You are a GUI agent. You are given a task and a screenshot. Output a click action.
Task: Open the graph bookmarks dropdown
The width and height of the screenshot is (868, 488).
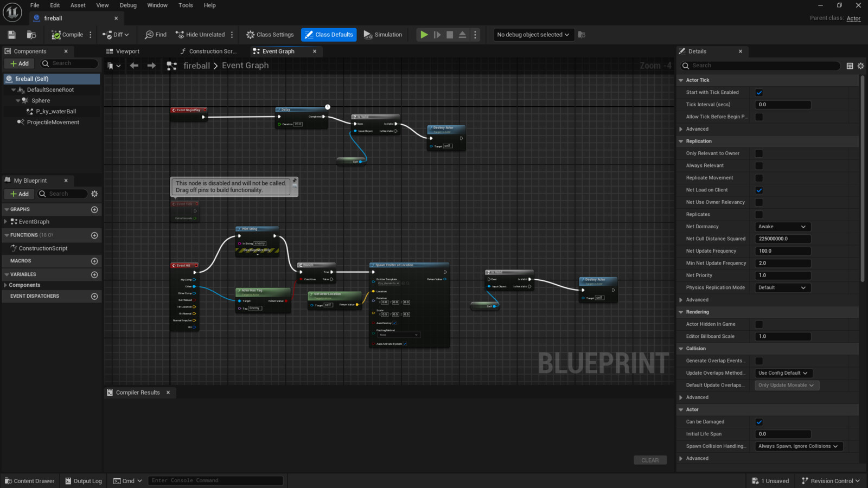click(114, 66)
